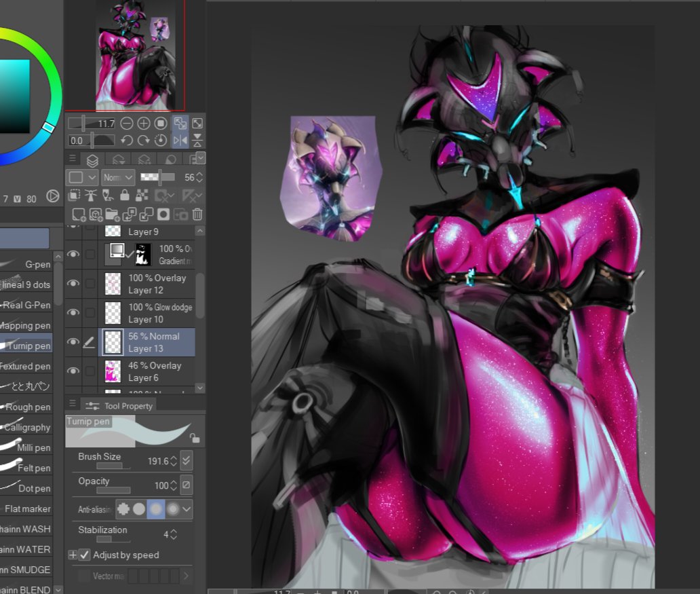Step the layer opacity value 56

199,177
